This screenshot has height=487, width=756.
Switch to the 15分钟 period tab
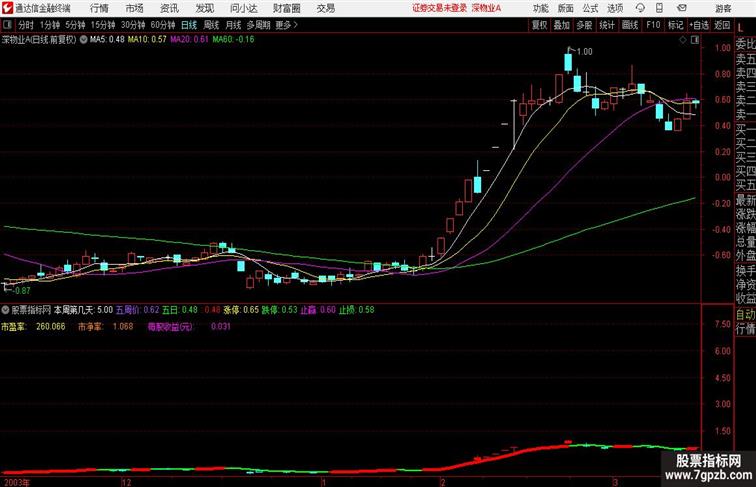[x=103, y=25]
